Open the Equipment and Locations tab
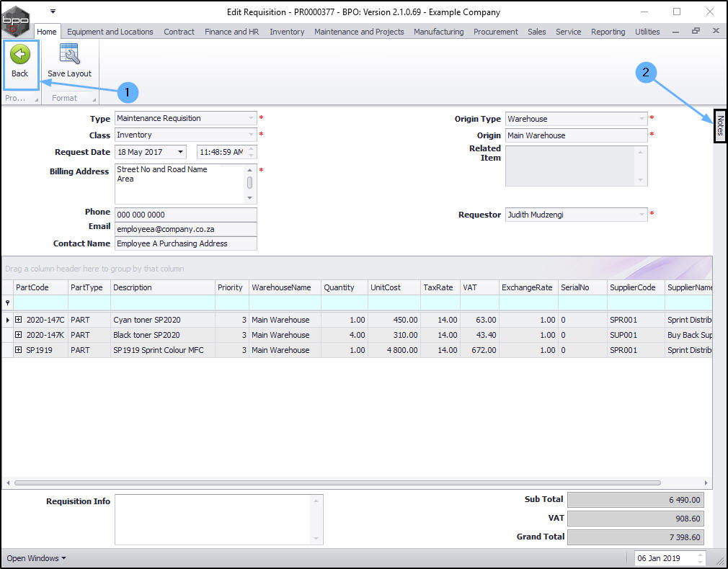Image resolution: width=728 pixels, height=569 pixels. [110, 32]
